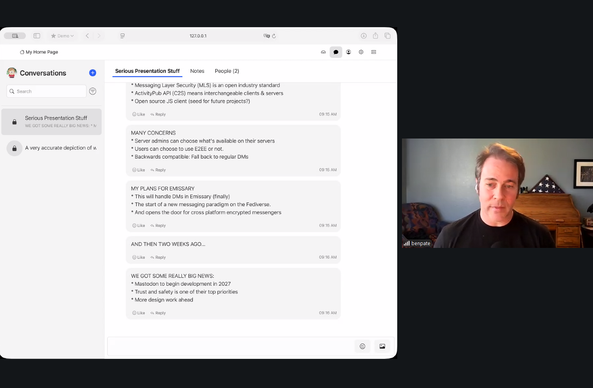This screenshot has height=388, width=593.
Task: Go back with the browser back arrow
Action: 87,36
